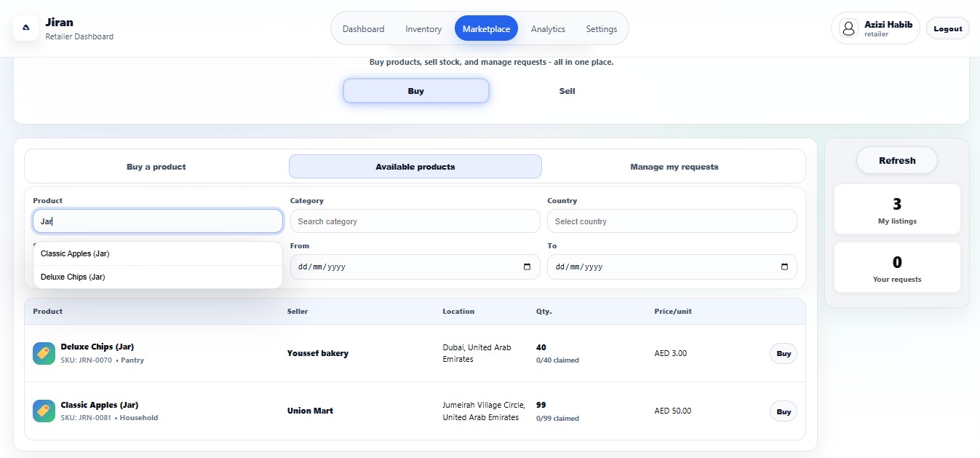Image resolution: width=980 pixels, height=458 pixels.
Task: Click the Refresh button
Action: point(896,161)
